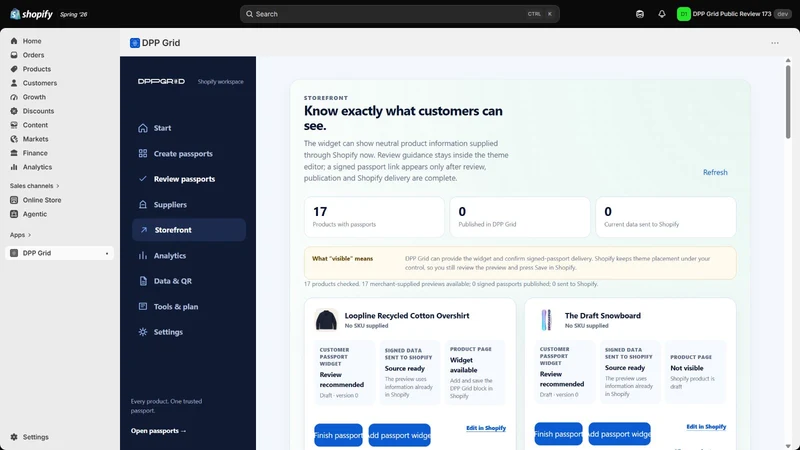
Task: Click The Draft Snowboard product thumbnail
Action: point(546,320)
